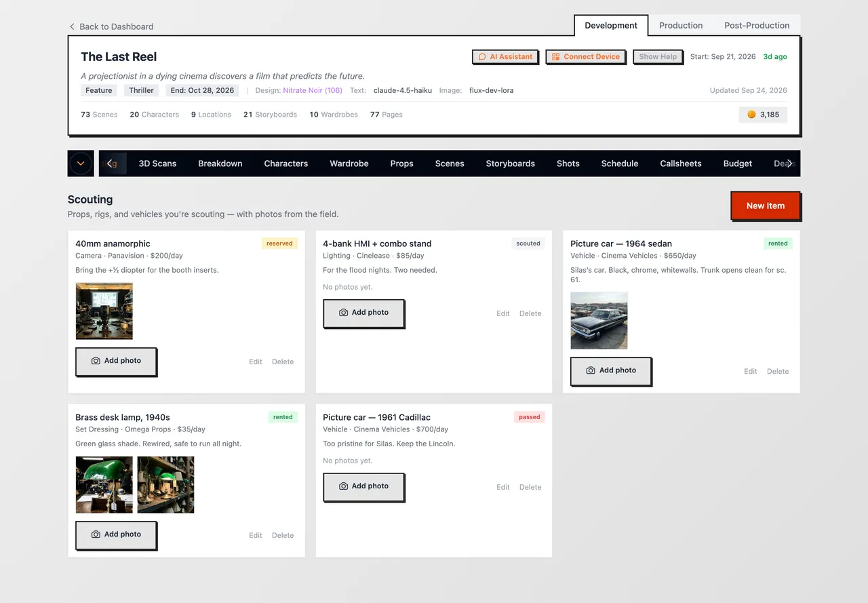Click the AI Assistant chat bubble icon
868x603 pixels.
tap(482, 57)
